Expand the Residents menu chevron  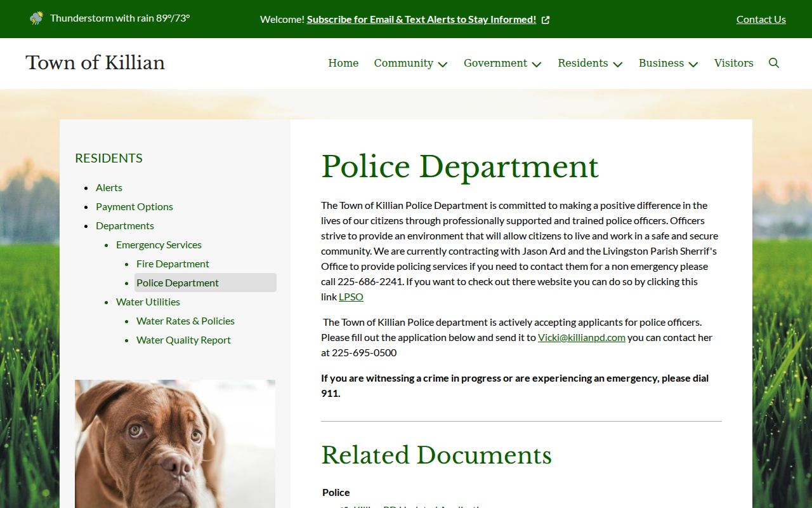click(618, 64)
